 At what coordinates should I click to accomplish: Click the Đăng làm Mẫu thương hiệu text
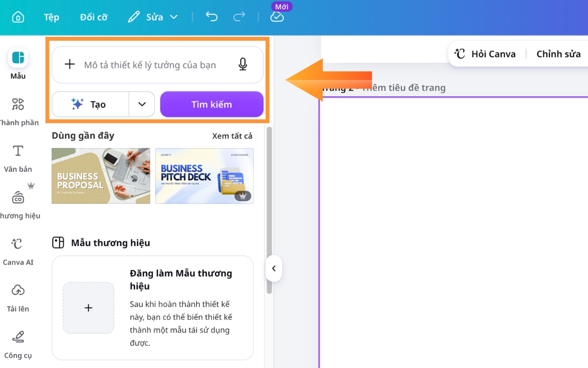[181, 280]
